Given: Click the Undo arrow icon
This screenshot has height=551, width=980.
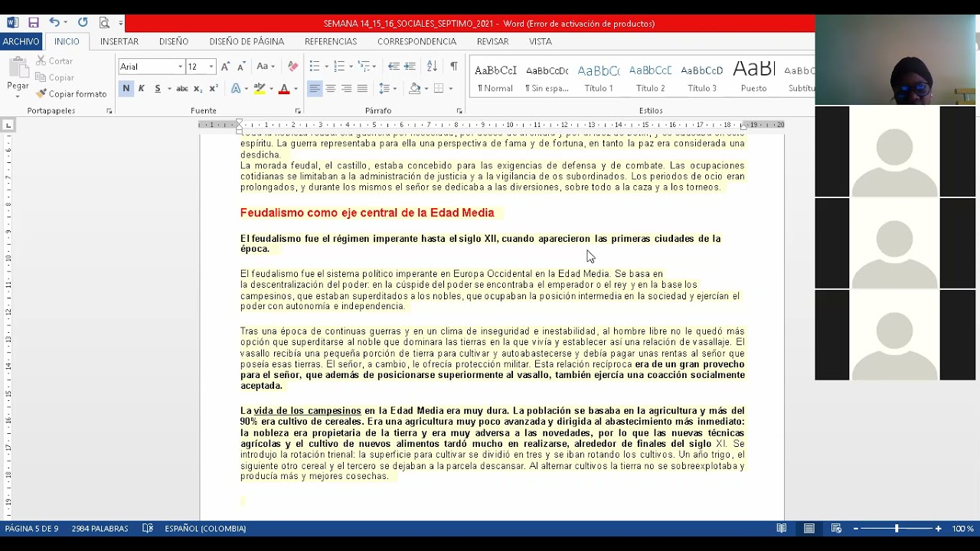Looking at the screenshot, I should click(54, 23).
